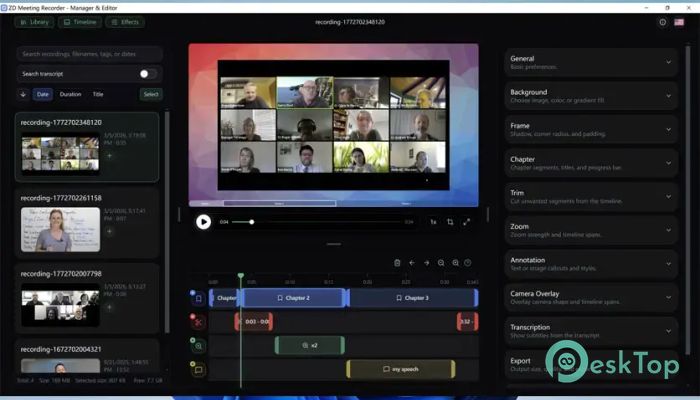Zoom out the timeline with minus magnifier
Viewport: 700px width, 400px height.
tap(441, 263)
